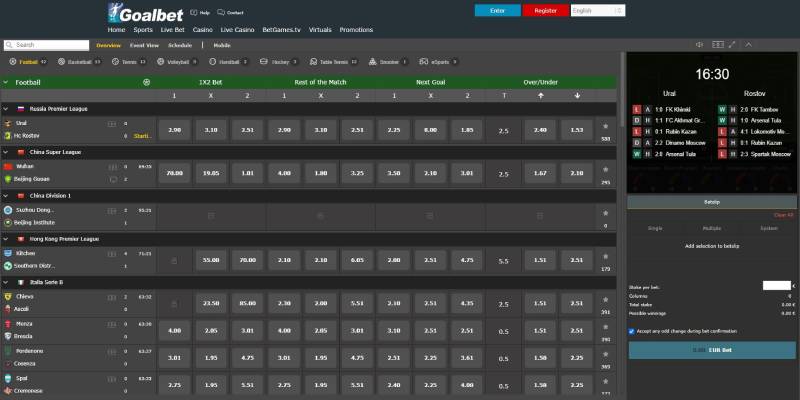Mute sound with the speaker icon
Screen dimensions: 800x400
699,45
